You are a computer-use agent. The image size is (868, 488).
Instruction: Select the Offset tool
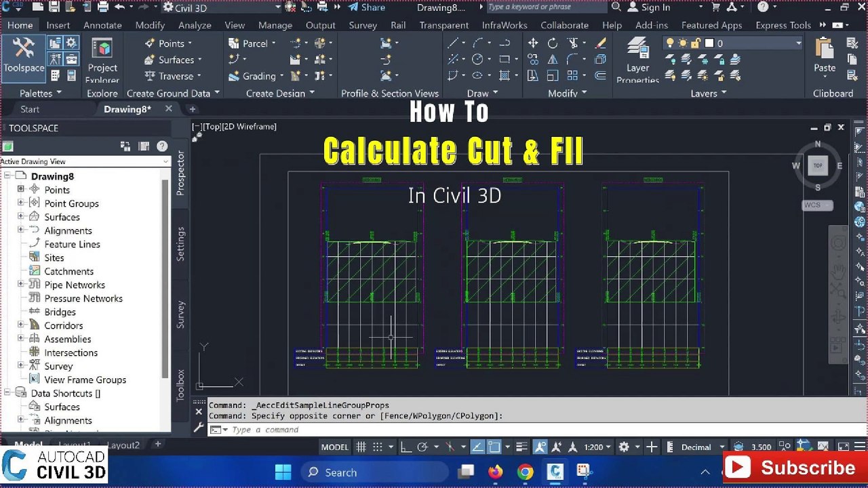point(600,76)
